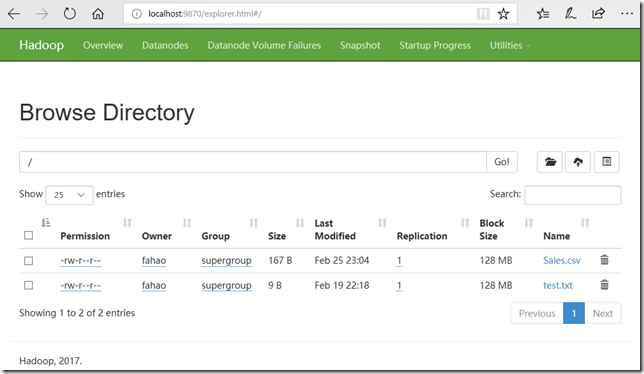644x374 pixels.
Task: Click the Go! button
Action: pos(502,162)
